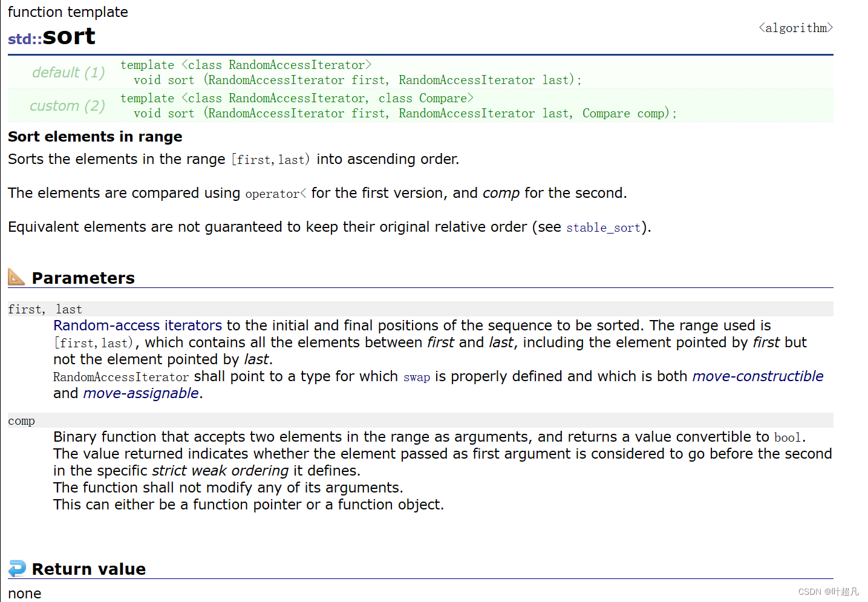Click the 'first, last' parameter name
868x602 pixels.
(45, 309)
